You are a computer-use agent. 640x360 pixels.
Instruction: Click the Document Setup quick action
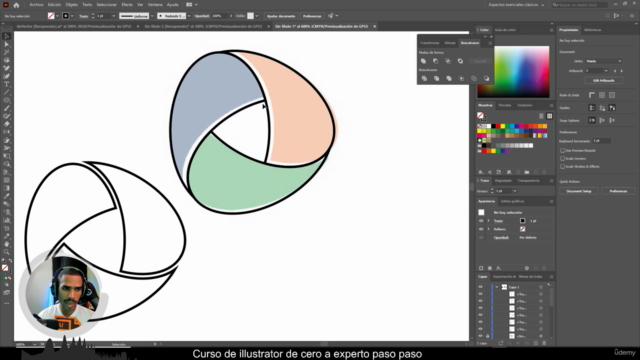[x=579, y=191]
